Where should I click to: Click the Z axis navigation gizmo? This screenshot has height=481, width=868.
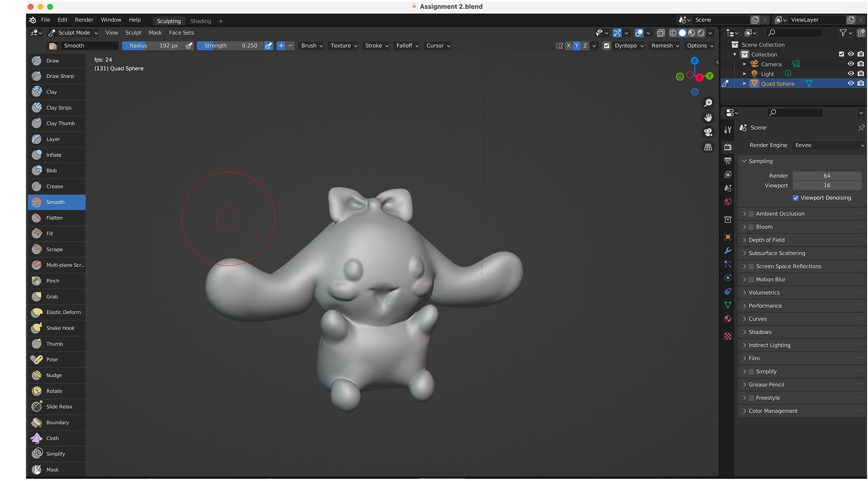click(695, 61)
